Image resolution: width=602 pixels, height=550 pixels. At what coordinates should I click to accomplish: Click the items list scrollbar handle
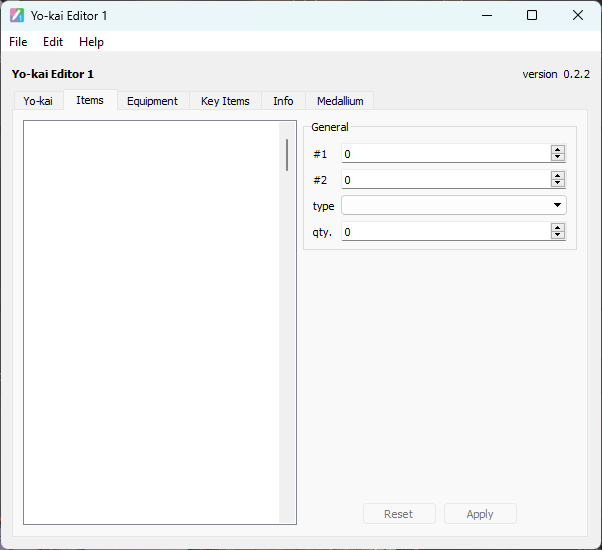(x=287, y=155)
